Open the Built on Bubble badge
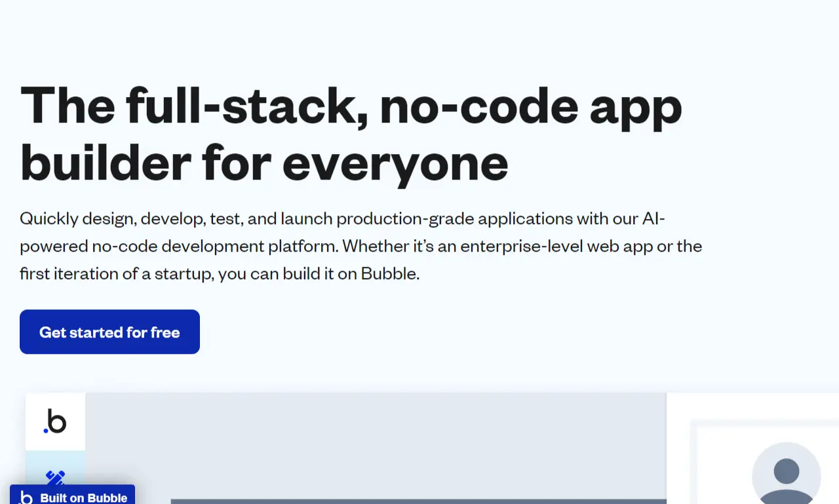The height and width of the screenshot is (504, 839). click(x=72, y=495)
